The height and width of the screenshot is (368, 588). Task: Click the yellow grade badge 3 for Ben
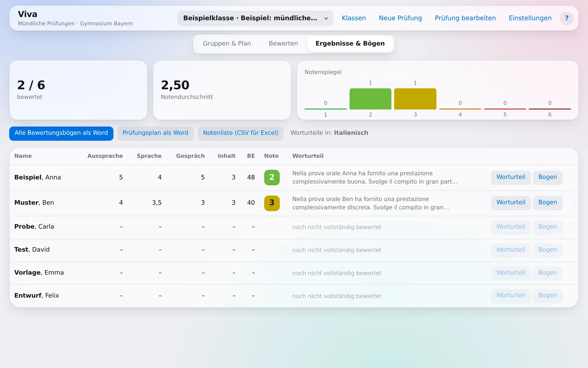(x=272, y=203)
